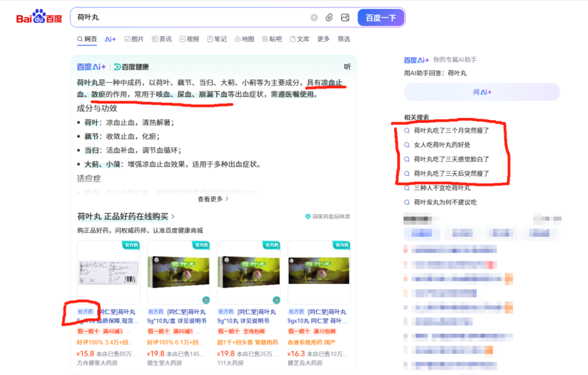Open the 筛选 filter options
Screen dimensions: 588x375
[x=344, y=39]
